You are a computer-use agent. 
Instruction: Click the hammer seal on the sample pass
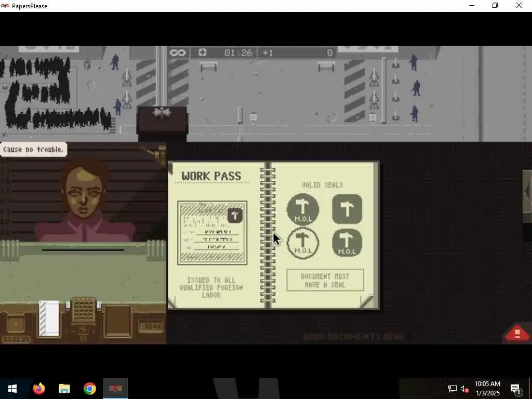235,216
